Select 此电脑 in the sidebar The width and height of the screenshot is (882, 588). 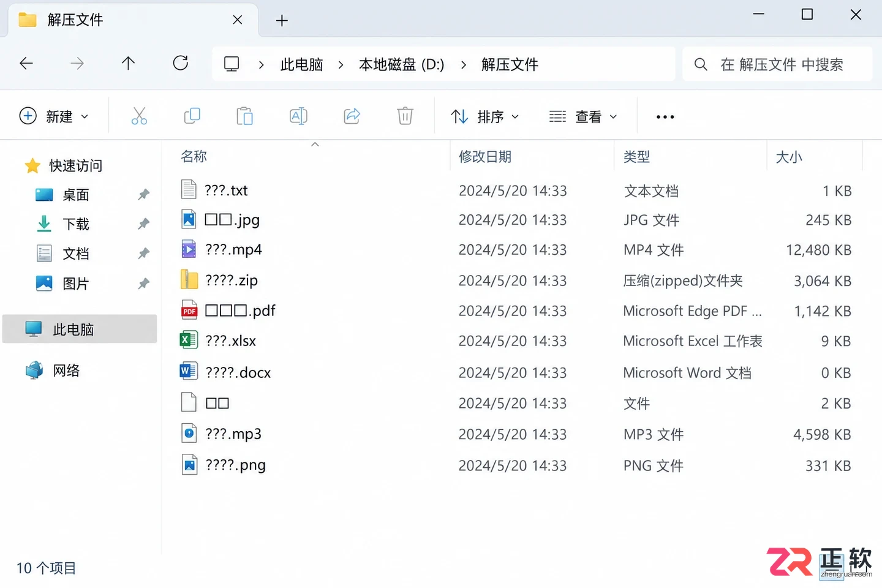click(x=80, y=329)
